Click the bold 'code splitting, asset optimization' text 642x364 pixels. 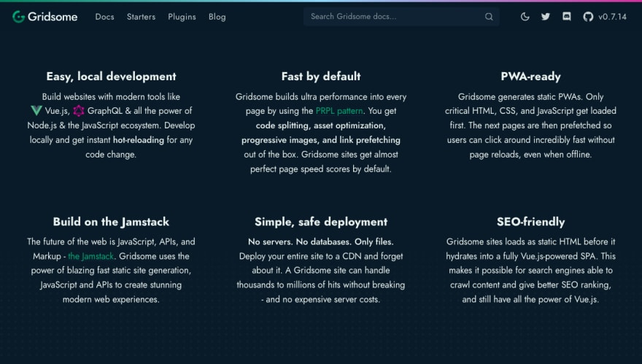320,125
